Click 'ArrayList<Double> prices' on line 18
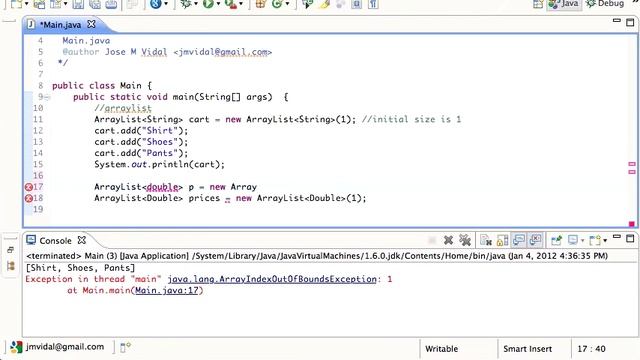Screen dimensions: 640x360 point(157,198)
